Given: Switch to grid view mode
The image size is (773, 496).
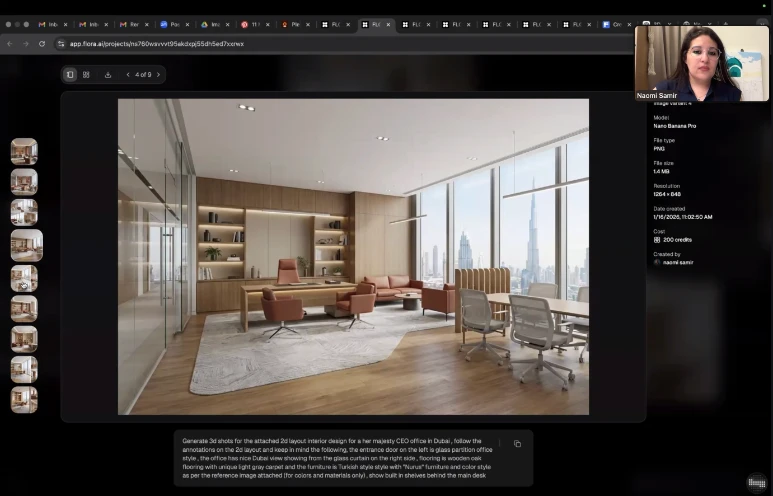Looking at the screenshot, I should point(86,74).
